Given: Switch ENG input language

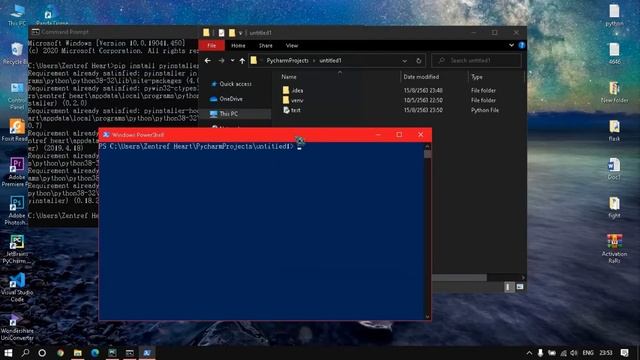Looking at the screenshot, I should tap(588, 353).
